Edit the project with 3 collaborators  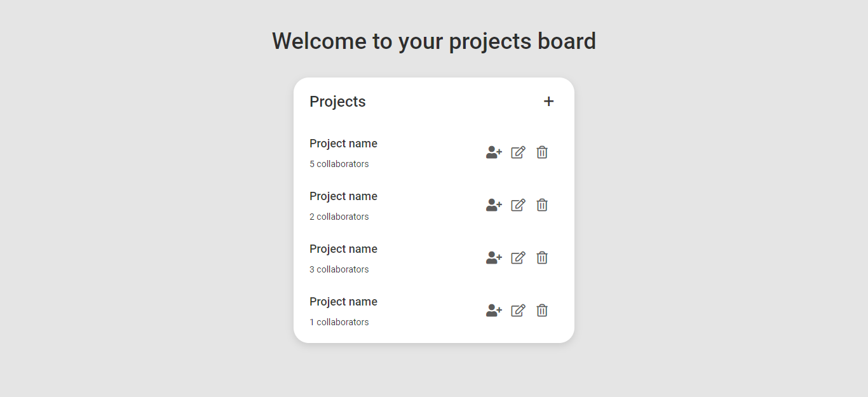click(517, 258)
